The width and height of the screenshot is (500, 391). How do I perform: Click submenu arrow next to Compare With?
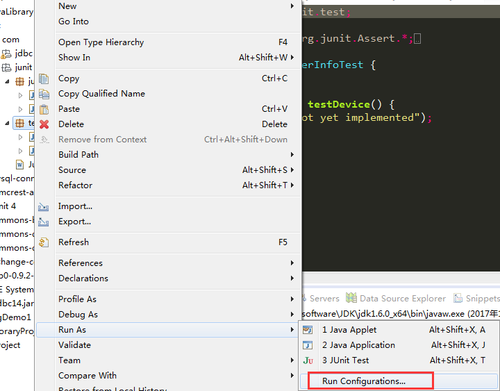pyautogui.click(x=292, y=376)
